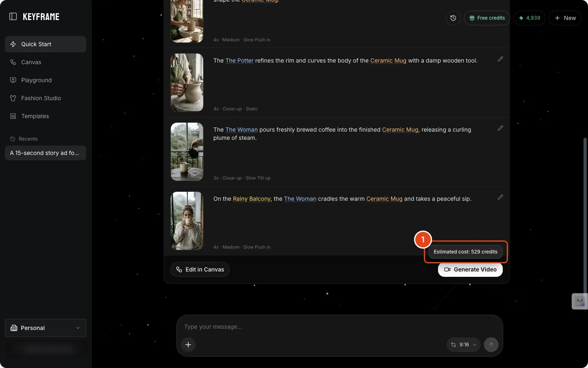The height and width of the screenshot is (368, 588).
Task: Open the potter shaping clay thumbnail
Action: pos(187,83)
